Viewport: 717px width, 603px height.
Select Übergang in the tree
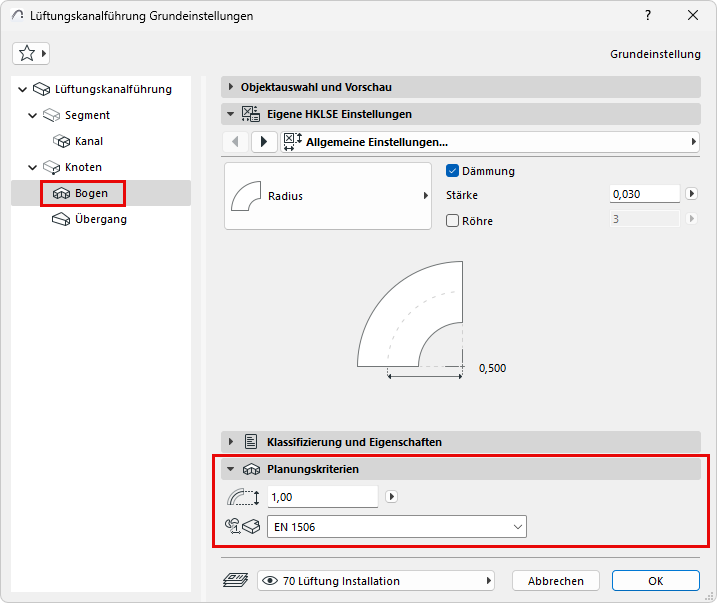pos(101,219)
